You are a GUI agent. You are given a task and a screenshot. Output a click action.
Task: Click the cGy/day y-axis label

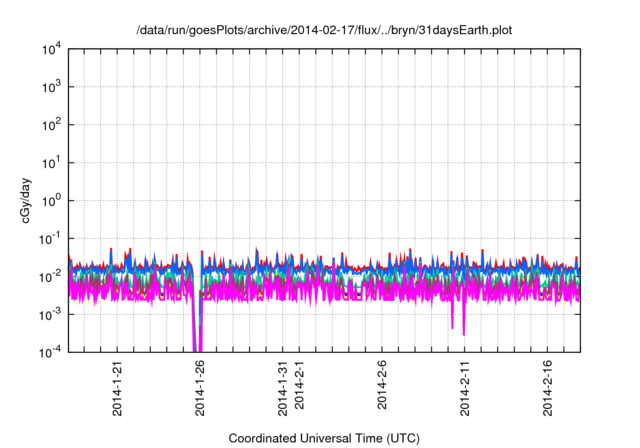point(30,200)
